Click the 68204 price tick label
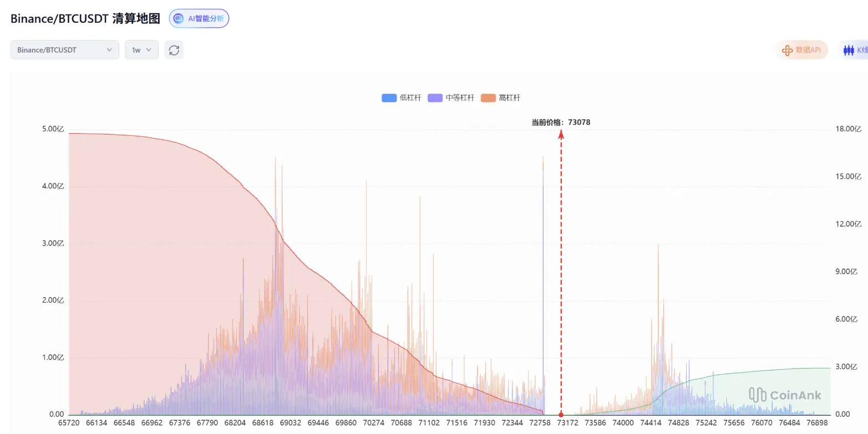Image resolution: width=868 pixels, height=434 pixels. tap(236, 423)
